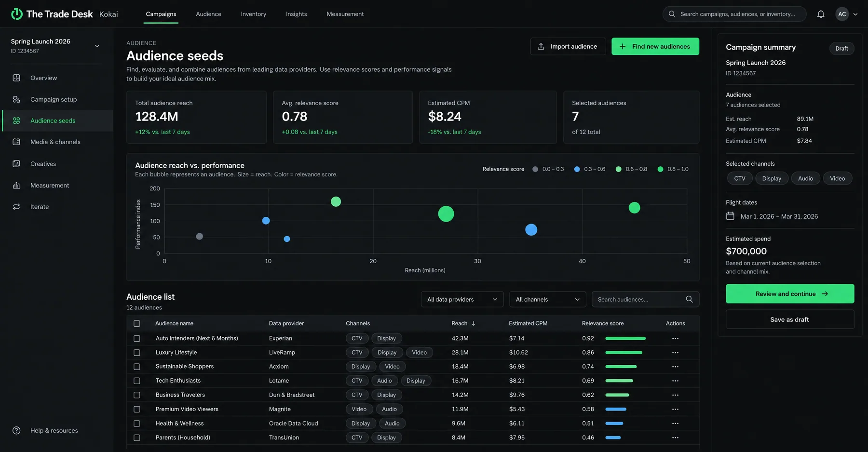Image resolution: width=868 pixels, height=452 pixels.
Task: Click the Measurement bar-chart sidebar icon
Action: tap(16, 186)
